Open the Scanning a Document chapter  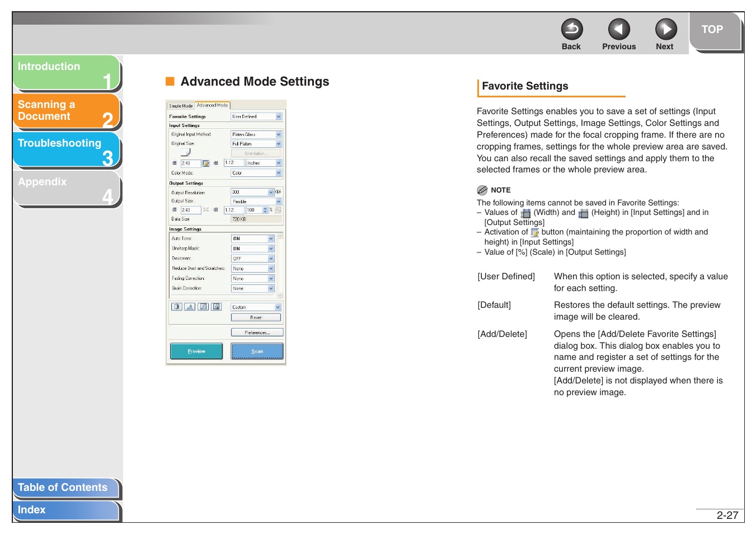pyautogui.click(x=66, y=110)
